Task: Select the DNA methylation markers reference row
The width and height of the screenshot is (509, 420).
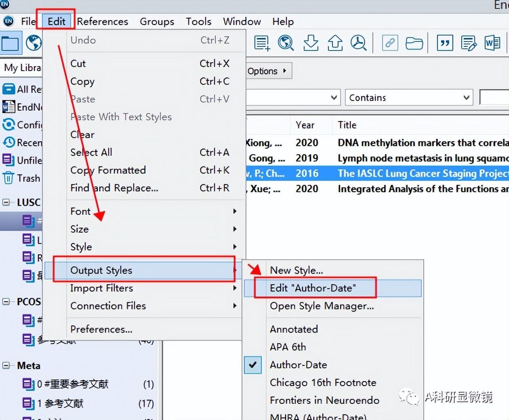Action: [377, 143]
